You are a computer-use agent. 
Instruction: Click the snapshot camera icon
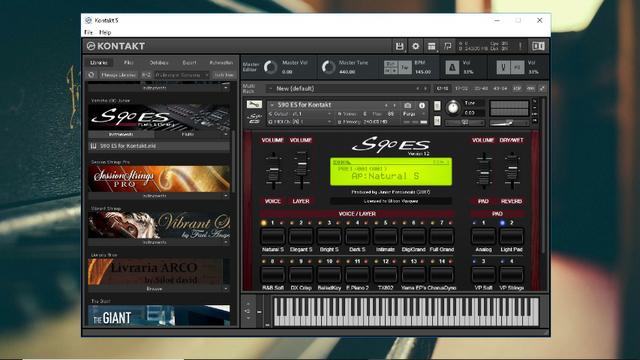(407, 105)
